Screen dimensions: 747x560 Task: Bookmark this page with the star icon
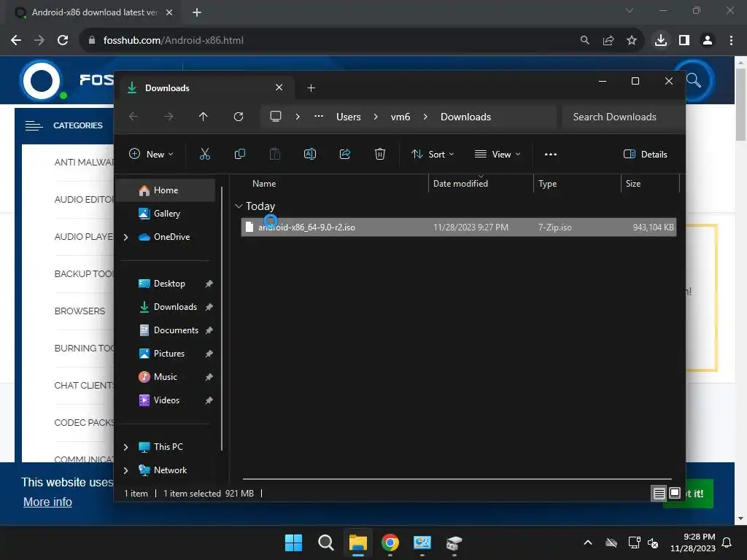coord(631,41)
